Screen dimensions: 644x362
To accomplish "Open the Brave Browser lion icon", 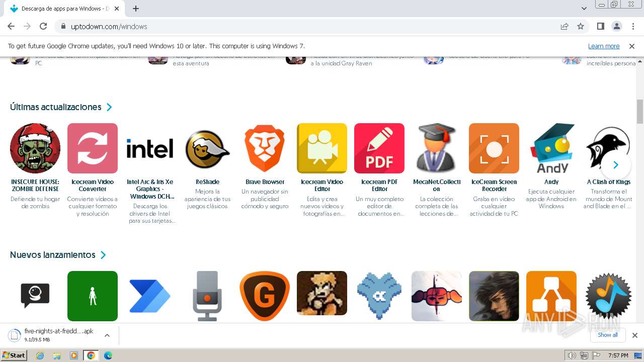I will click(x=265, y=148).
